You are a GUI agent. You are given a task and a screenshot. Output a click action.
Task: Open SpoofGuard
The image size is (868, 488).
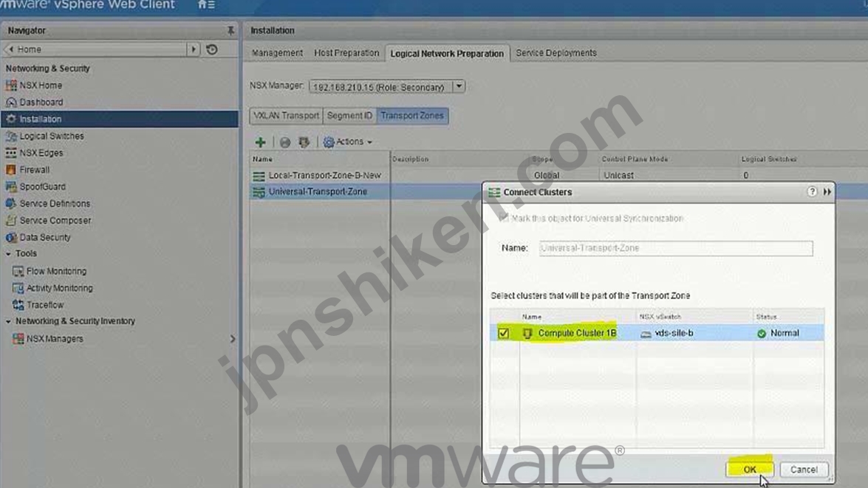click(42, 187)
